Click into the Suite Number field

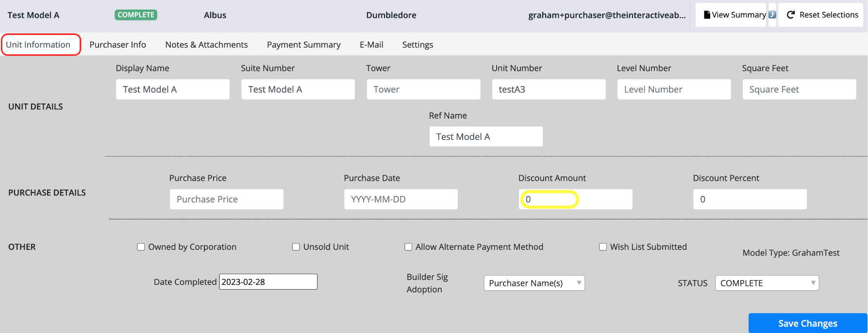(298, 89)
